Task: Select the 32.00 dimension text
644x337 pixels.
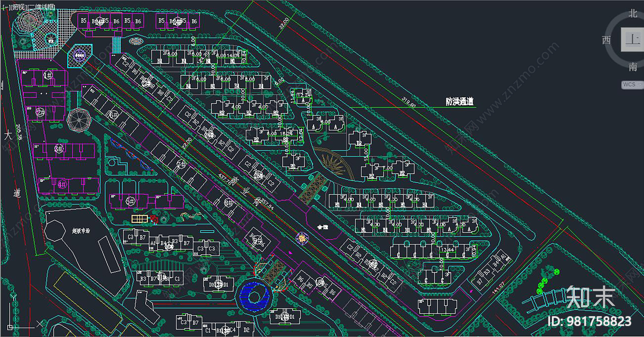Action: pyautogui.click(x=284, y=23)
